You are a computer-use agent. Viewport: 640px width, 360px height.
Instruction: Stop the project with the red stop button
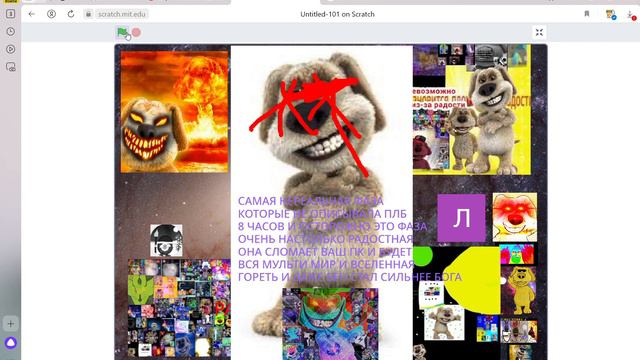(136, 32)
